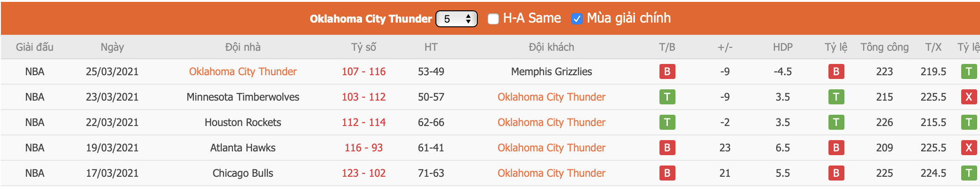This screenshot has height=189, width=980.
Task: Click the red B badge for Memphis Grizzlies game
Action: click(x=667, y=71)
